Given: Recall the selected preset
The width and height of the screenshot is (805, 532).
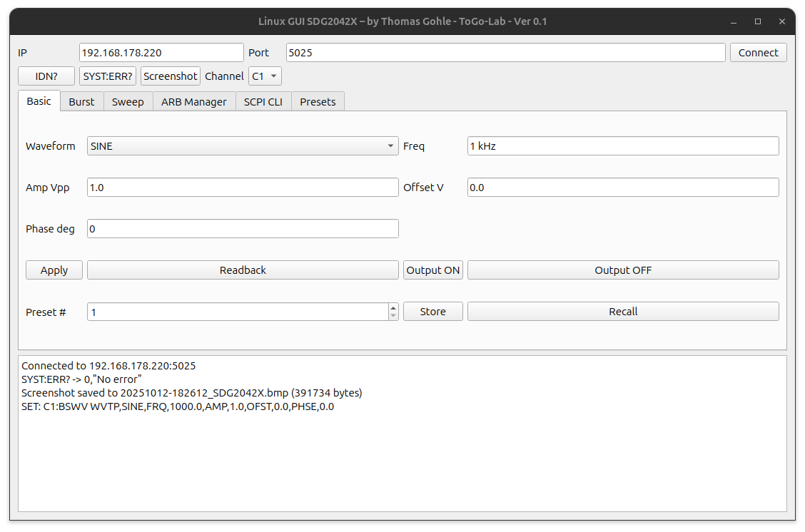Looking at the screenshot, I should (x=622, y=312).
